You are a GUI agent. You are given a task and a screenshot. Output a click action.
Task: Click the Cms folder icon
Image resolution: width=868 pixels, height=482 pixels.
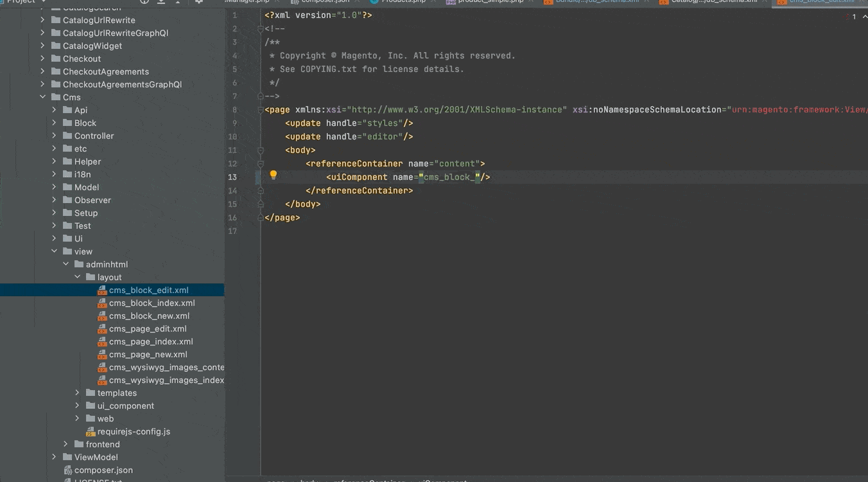point(56,98)
